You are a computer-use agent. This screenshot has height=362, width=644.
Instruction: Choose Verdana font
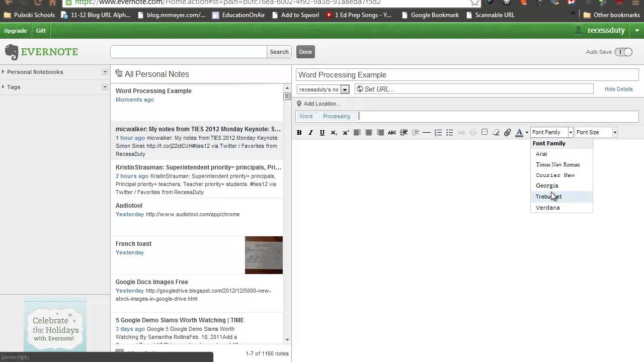click(562, 208)
